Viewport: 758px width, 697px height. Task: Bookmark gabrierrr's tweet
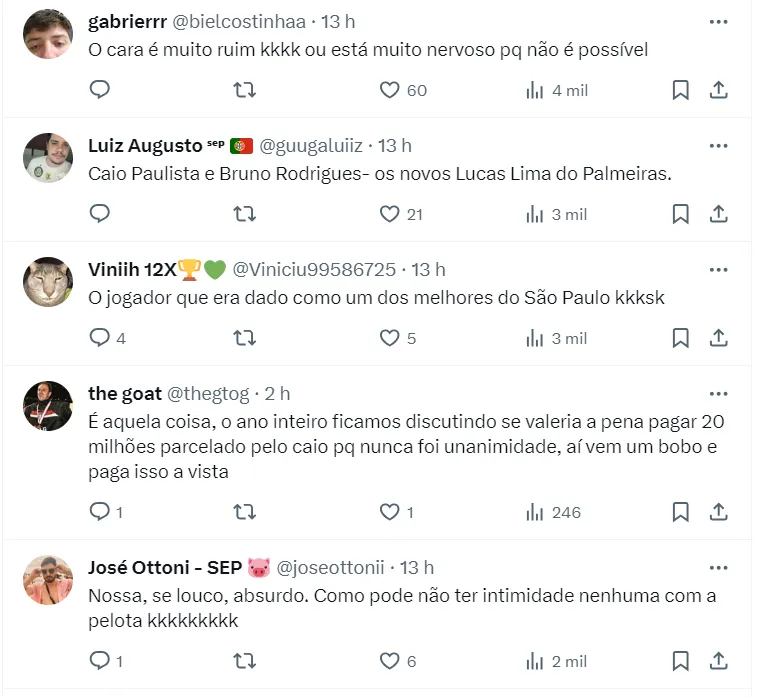coord(680,90)
